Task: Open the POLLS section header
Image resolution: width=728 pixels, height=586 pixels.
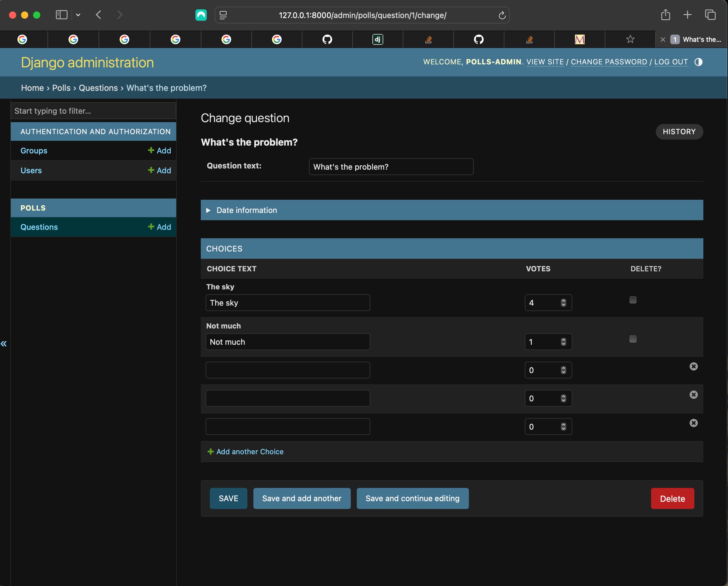Action: tap(33, 208)
